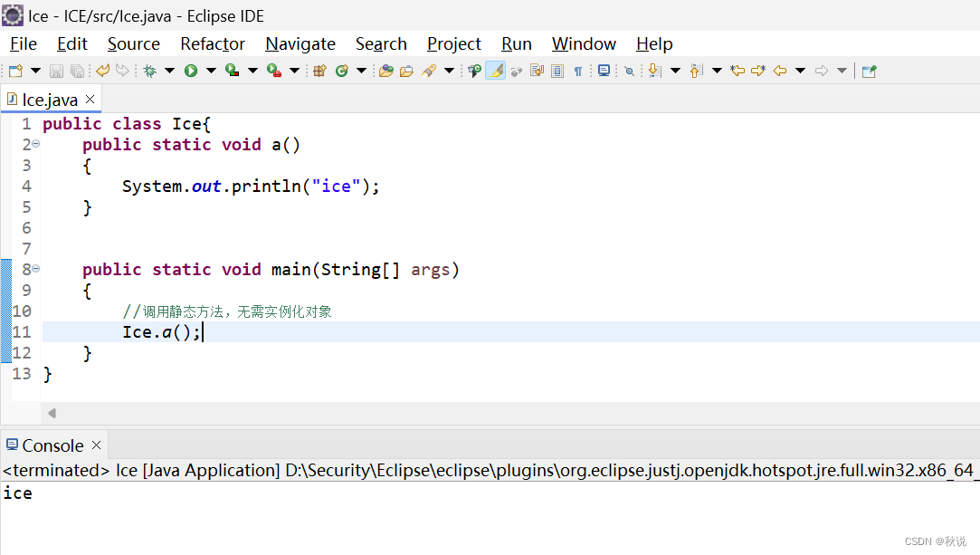Click the Back navigation yellow arrow
Screen dimensions: 980x555
pos(779,71)
